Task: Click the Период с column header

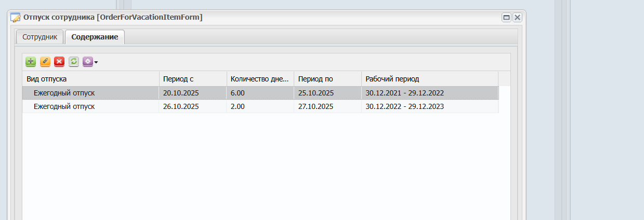Action: [192, 79]
